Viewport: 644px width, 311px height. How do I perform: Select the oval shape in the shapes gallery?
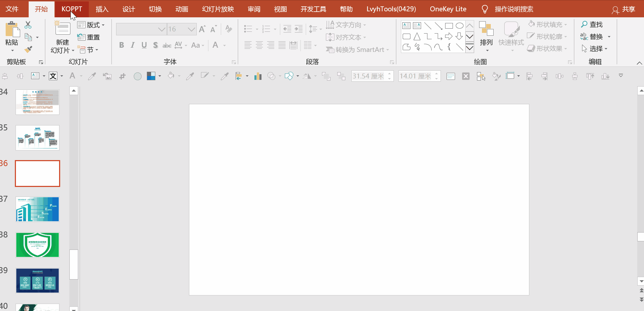tap(459, 26)
